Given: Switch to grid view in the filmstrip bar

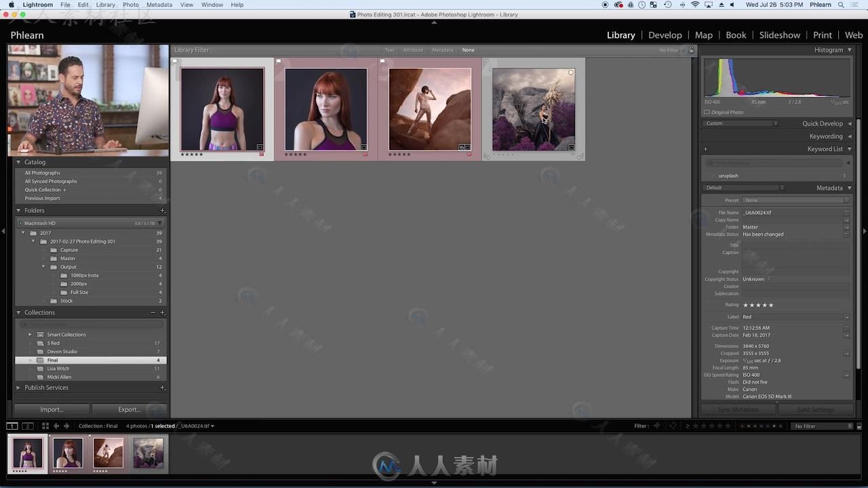Looking at the screenshot, I should click(45, 426).
